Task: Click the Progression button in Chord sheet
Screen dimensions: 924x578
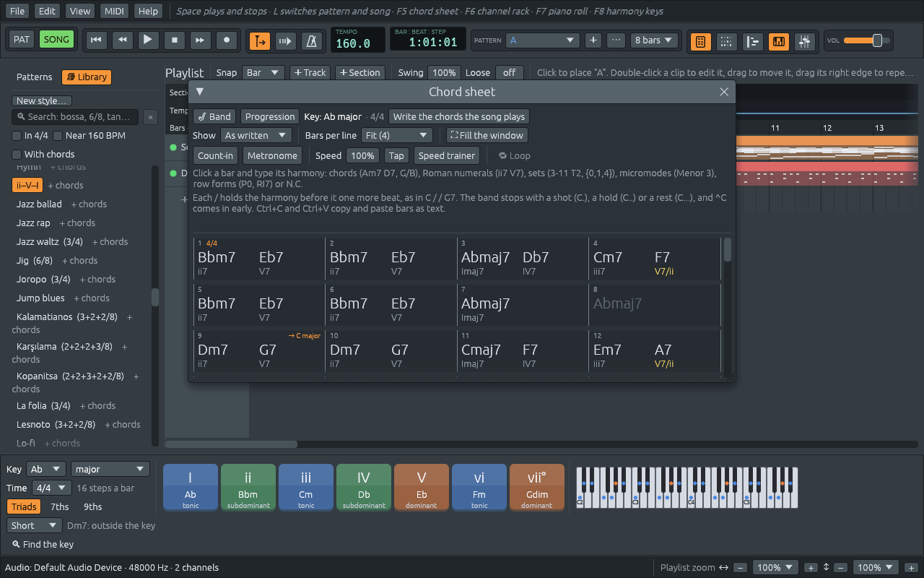Action: [270, 116]
